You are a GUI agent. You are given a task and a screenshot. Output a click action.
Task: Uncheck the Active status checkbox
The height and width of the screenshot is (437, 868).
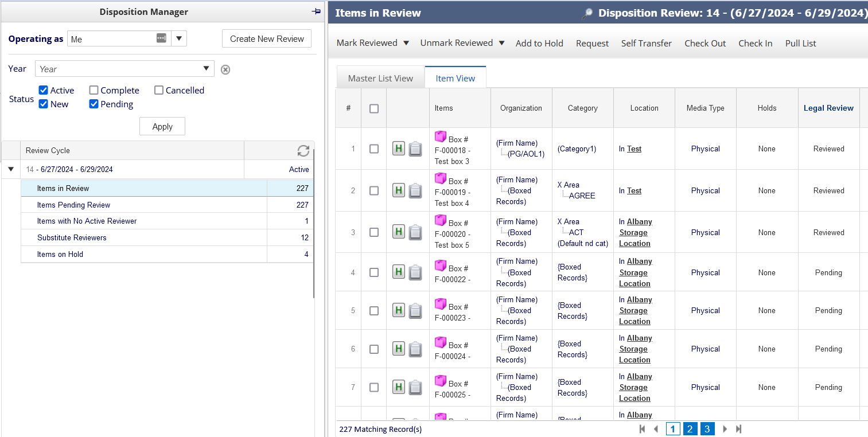pyautogui.click(x=43, y=90)
